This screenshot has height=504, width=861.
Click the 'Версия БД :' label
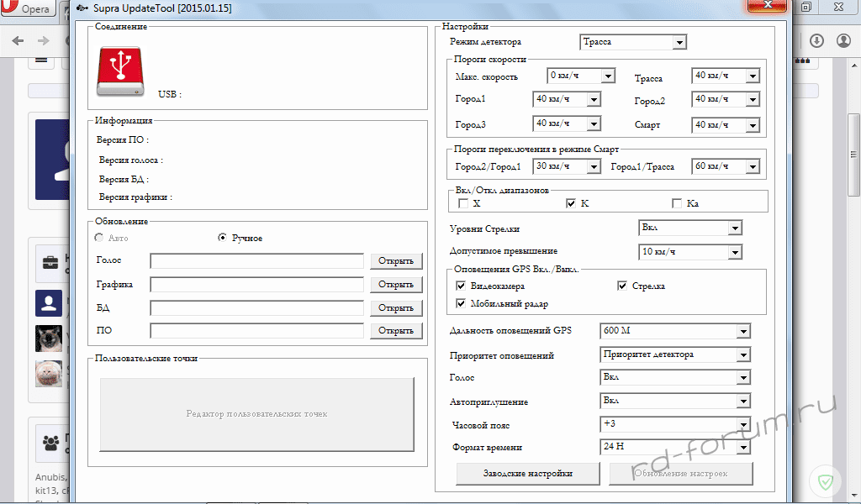pos(124,179)
